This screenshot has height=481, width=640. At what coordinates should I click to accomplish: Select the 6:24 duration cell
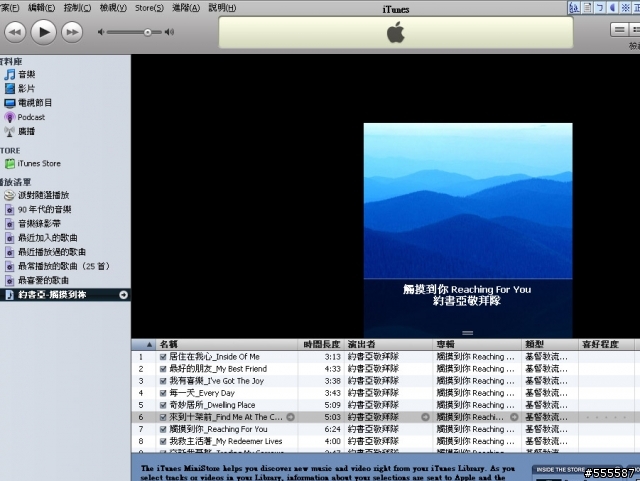click(x=332, y=429)
